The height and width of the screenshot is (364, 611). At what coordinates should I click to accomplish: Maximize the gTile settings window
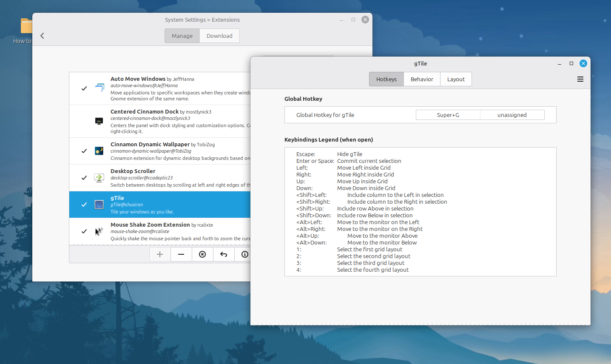click(x=571, y=63)
